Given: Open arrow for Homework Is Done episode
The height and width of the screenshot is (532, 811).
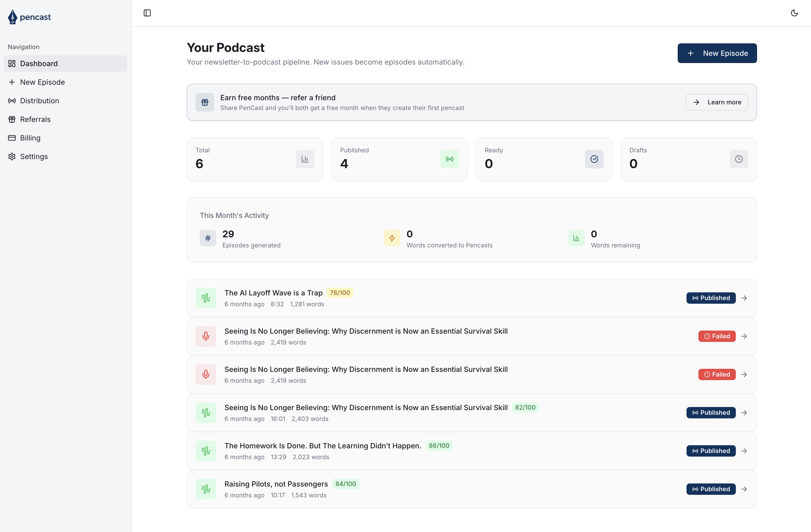Looking at the screenshot, I should click(x=744, y=451).
